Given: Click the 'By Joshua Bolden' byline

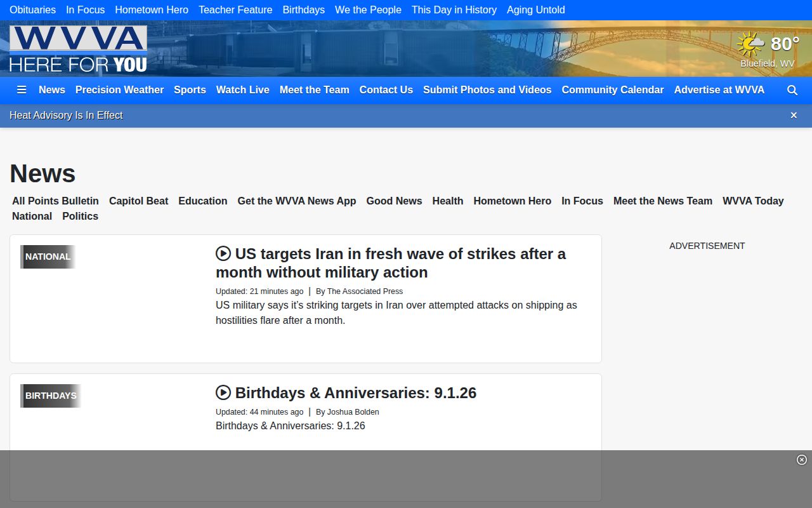Looking at the screenshot, I should pos(347,412).
